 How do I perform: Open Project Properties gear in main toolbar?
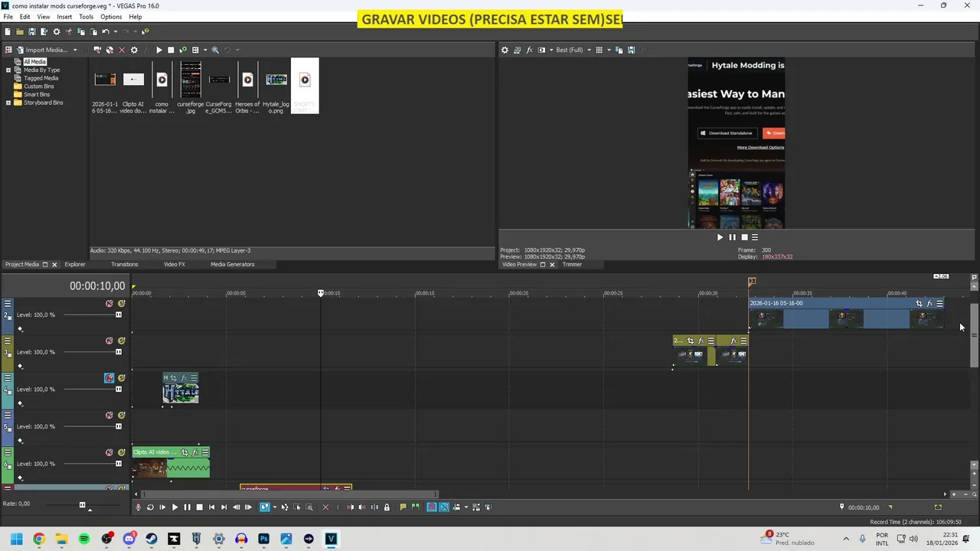57,31
